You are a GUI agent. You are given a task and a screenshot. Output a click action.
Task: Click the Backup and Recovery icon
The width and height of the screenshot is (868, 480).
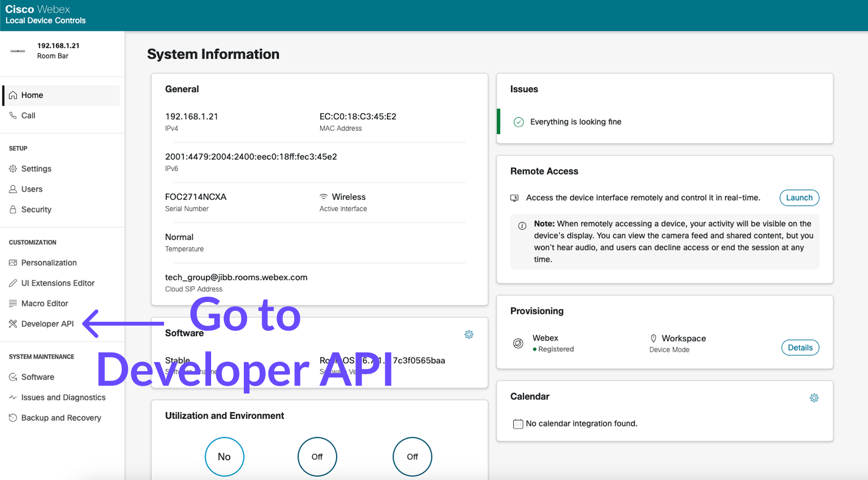[13, 417]
